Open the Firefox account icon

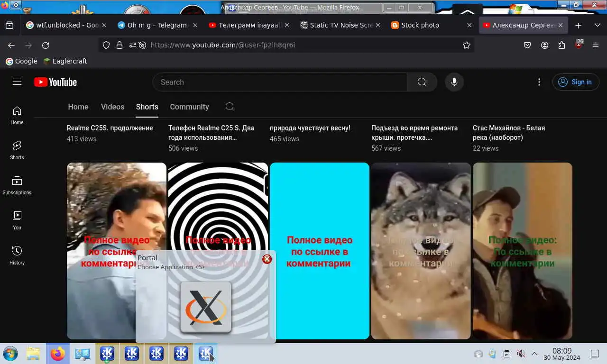click(544, 45)
